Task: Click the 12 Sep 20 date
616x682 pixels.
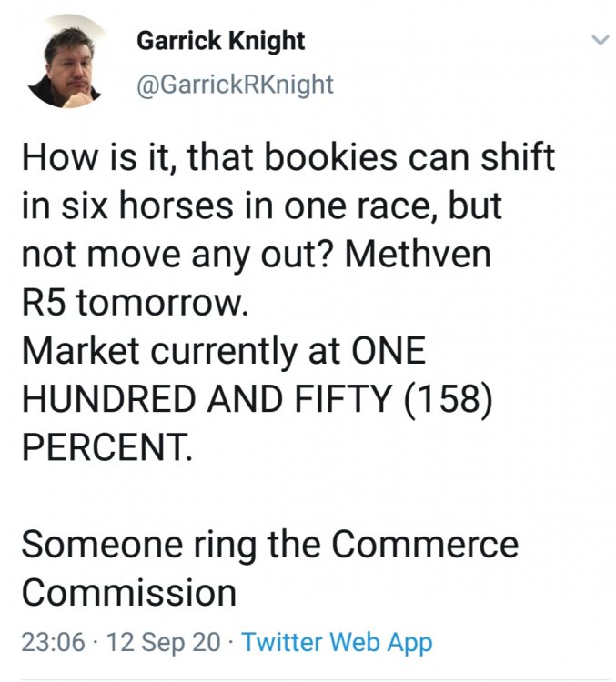Action: [x=164, y=643]
